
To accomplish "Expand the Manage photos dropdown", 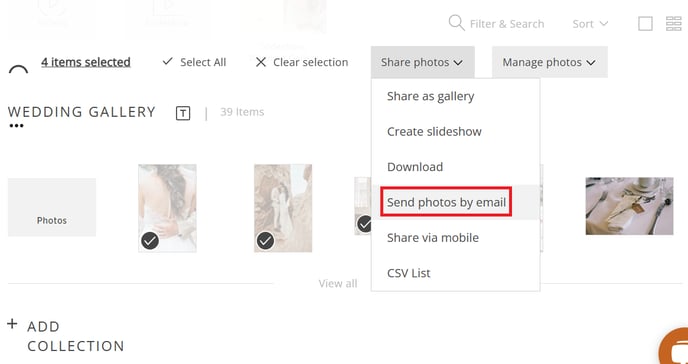I will coord(549,62).
